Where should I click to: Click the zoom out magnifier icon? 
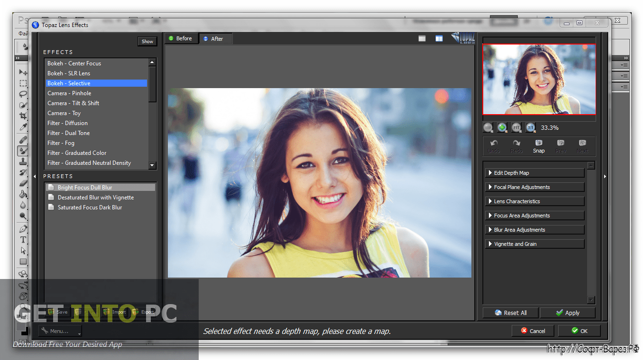[488, 127]
